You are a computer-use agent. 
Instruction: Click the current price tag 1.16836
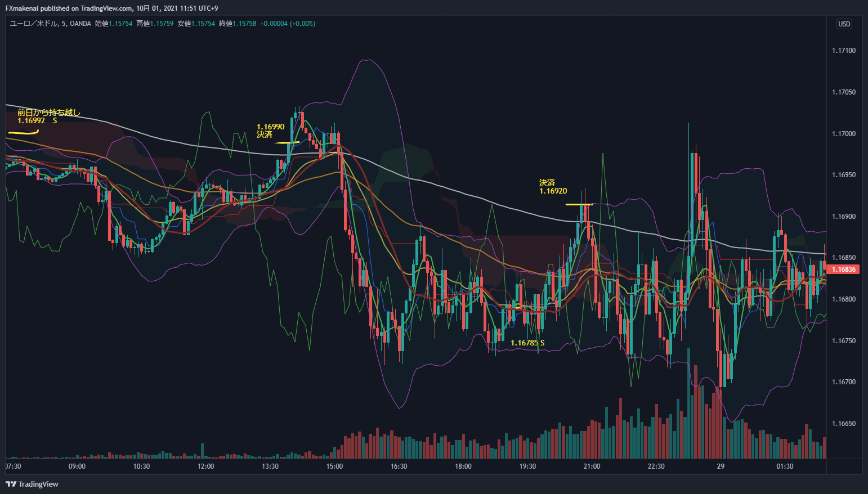pyautogui.click(x=844, y=270)
